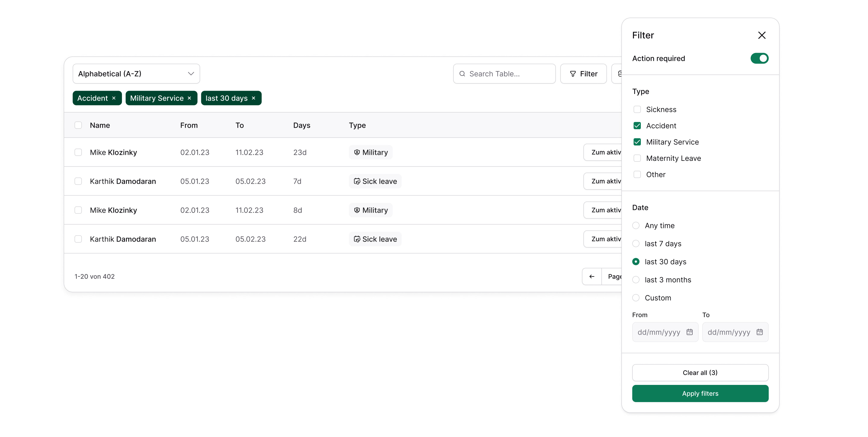Click Clear all (3) button
This screenshot has width=868, height=437.
[x=700, y=373]
